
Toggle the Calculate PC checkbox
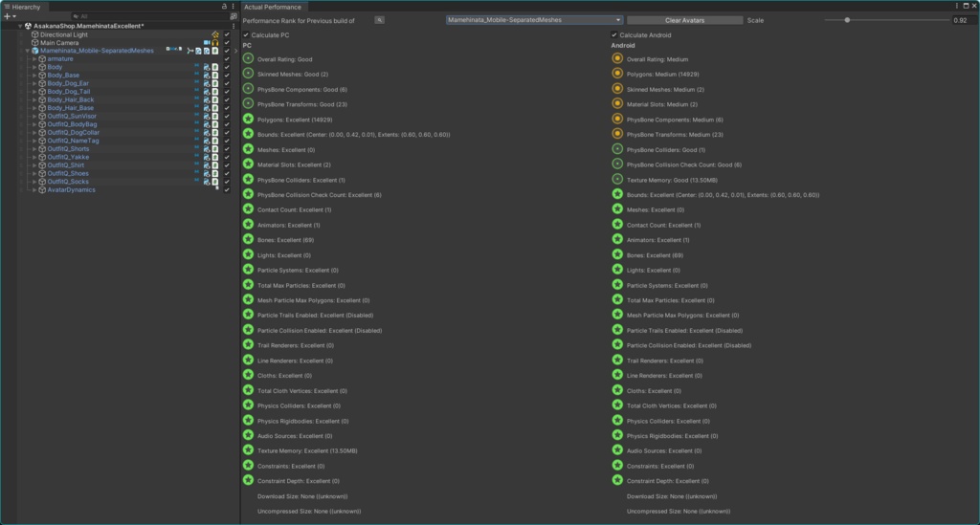(246, 35)
